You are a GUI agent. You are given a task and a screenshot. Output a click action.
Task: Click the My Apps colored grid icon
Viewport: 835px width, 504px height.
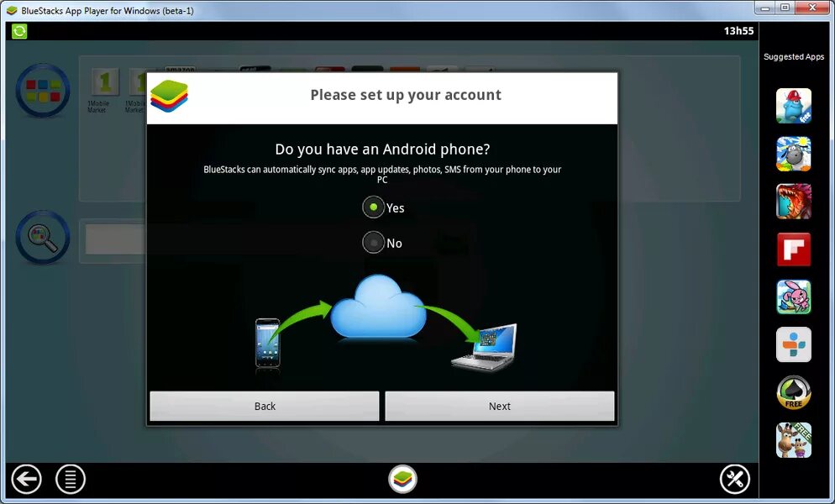pos(43,91)
